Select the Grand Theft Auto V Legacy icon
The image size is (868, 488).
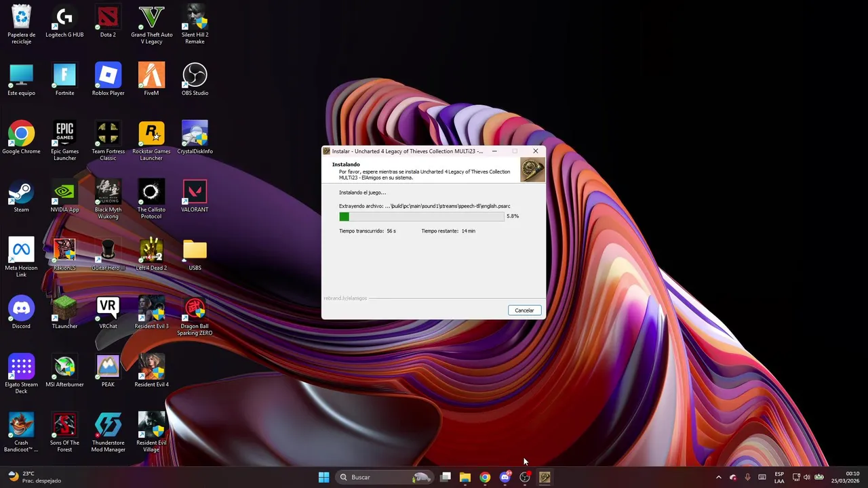(151, 24)
